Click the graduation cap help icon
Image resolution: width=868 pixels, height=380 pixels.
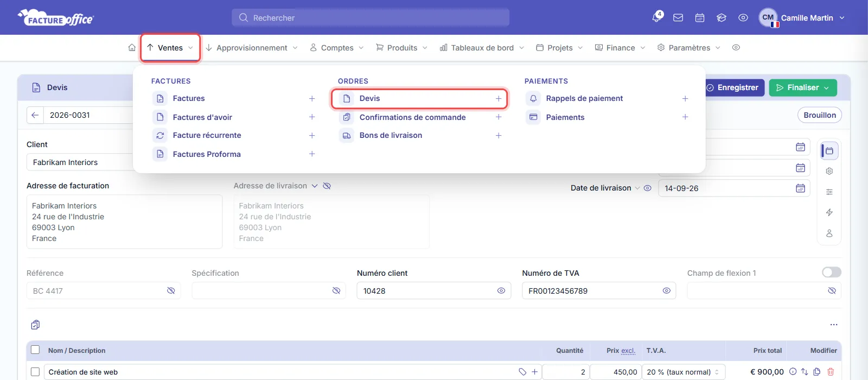click(722, 18)
